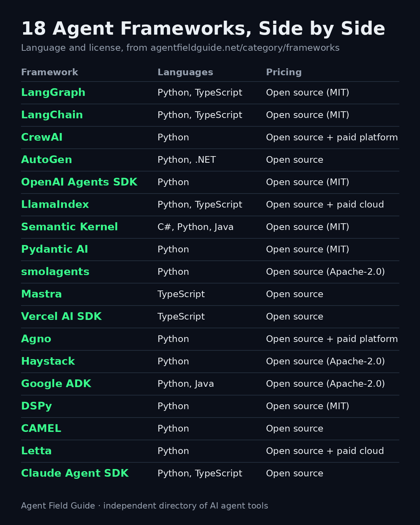The height and width of the screenshot is (525, 420).
Task: Select the Mastra framework entry
Action: (x=41, y=294)
